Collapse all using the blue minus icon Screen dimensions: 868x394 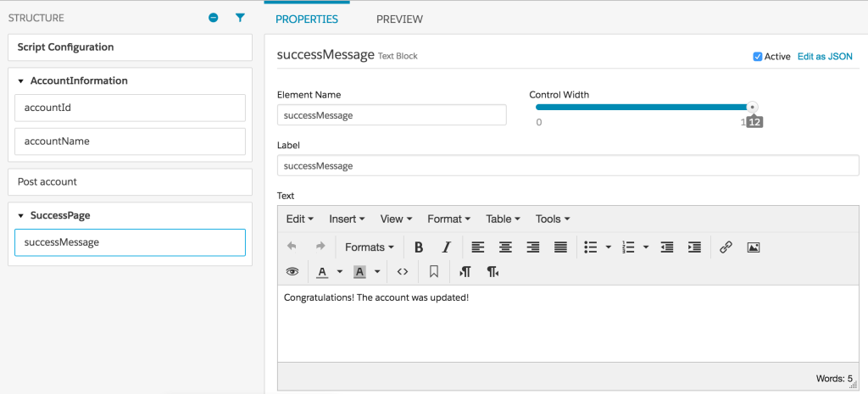(214, 17)
